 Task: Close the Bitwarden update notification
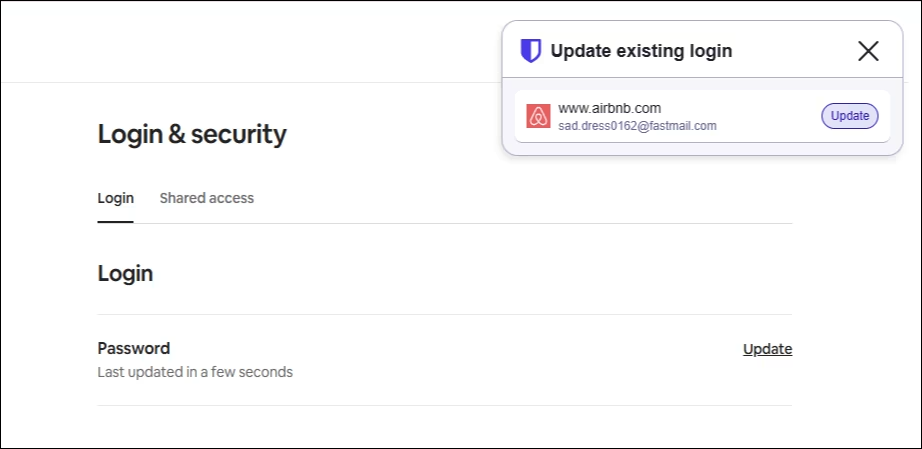click(x=868, y=51)
